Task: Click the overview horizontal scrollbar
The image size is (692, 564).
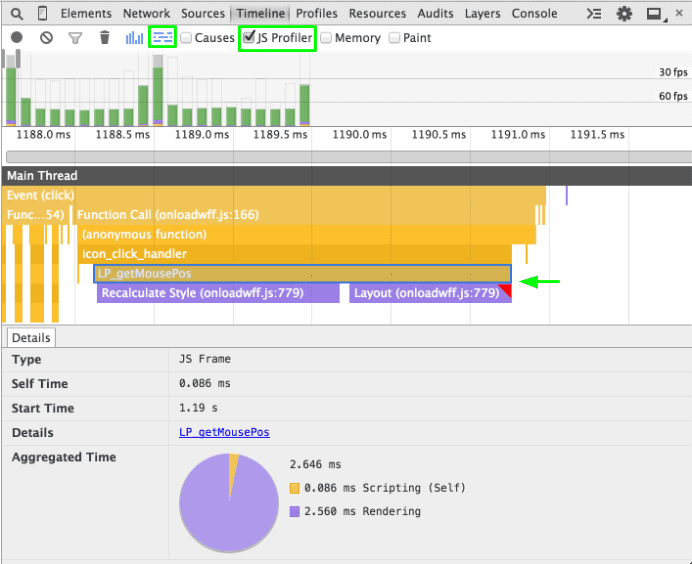Action: click(x=346, y=156)
